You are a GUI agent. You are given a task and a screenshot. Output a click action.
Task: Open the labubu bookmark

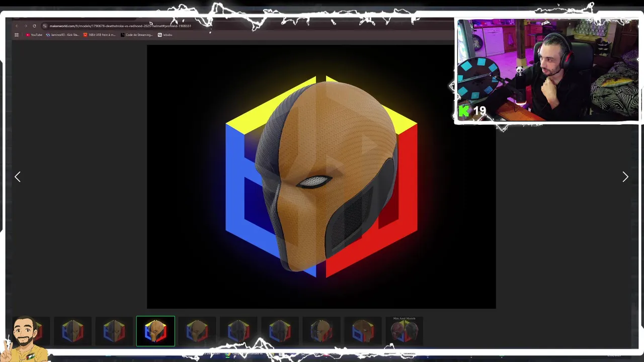pyautogui.click(x=165, y=35)
